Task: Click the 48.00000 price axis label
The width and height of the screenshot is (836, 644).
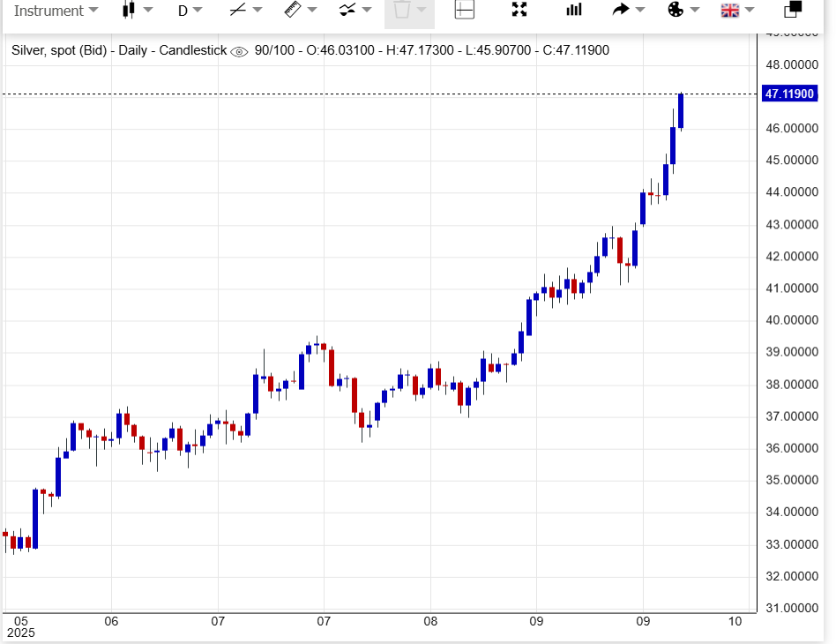Action: pos(792,64)
